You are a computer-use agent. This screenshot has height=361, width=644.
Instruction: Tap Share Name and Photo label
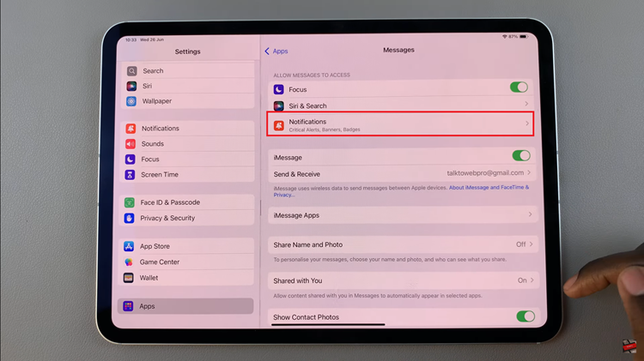(x=308, y=244)
